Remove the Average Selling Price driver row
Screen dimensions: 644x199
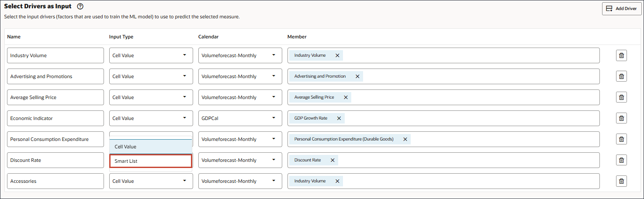coord(621,97)
